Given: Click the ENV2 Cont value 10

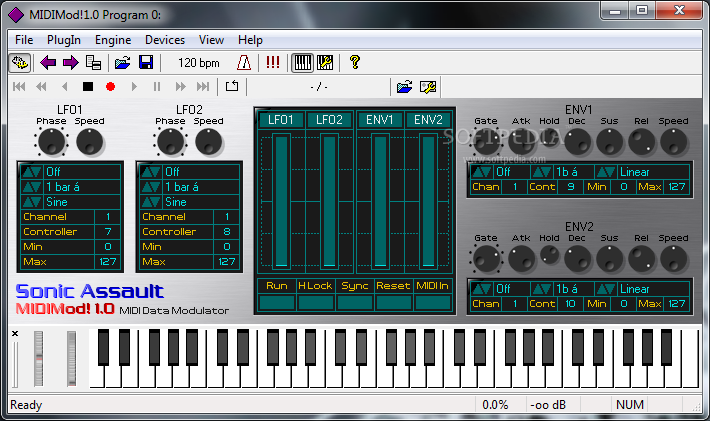Looking at the screenshot, I should pos(570,304).
